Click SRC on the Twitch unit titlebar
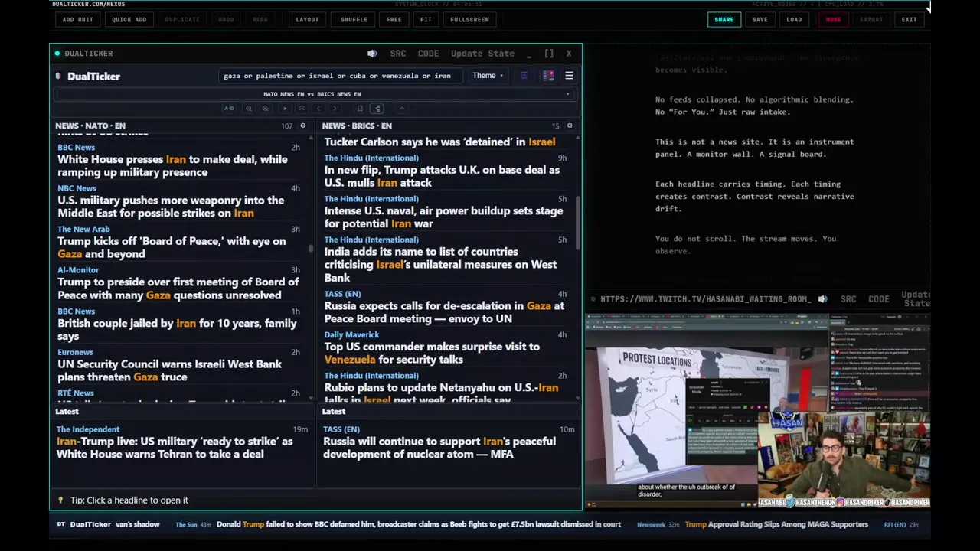 point(848,299)
